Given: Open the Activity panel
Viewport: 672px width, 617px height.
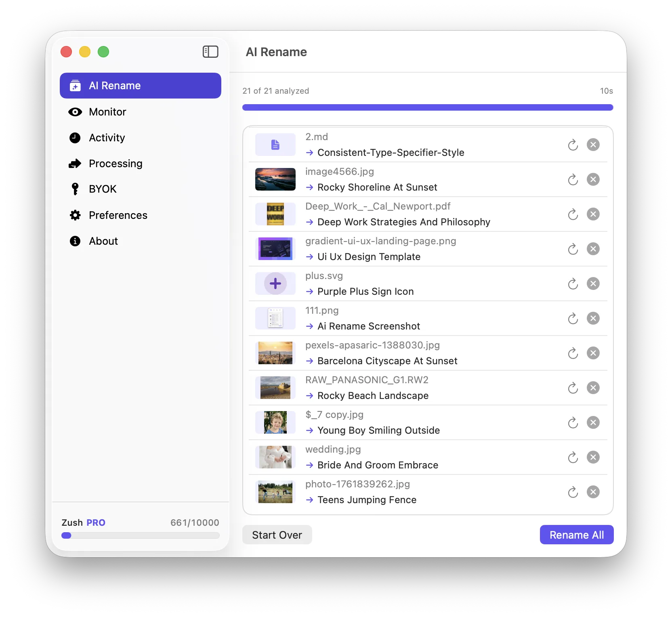Looking at the screenshot, I should pos(107,138).
